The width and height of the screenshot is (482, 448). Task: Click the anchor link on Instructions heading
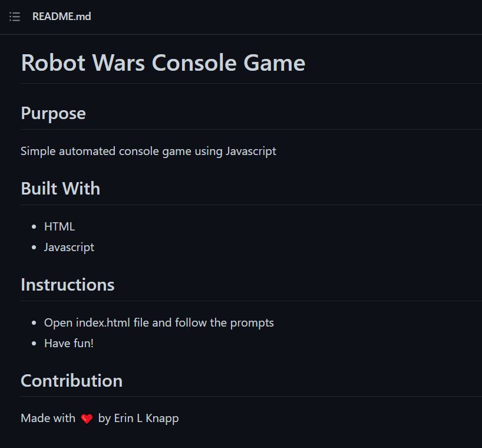coord(12,285)
